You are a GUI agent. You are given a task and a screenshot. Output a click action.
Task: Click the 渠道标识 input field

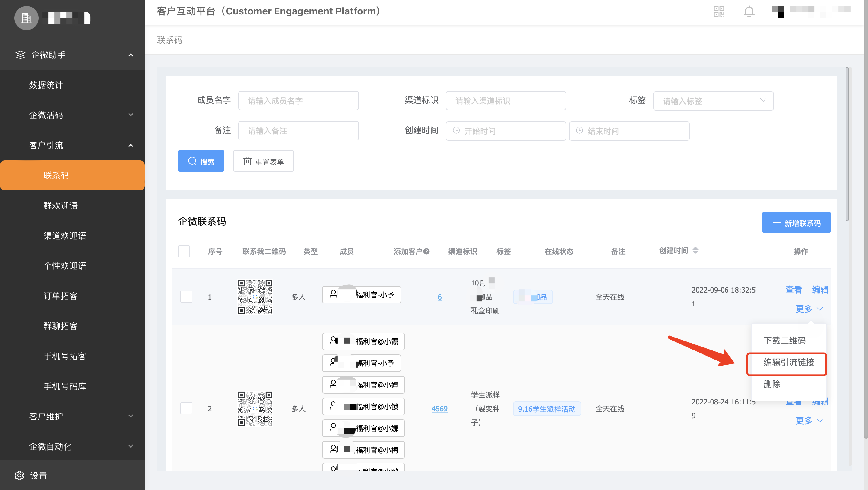point(506,101)
